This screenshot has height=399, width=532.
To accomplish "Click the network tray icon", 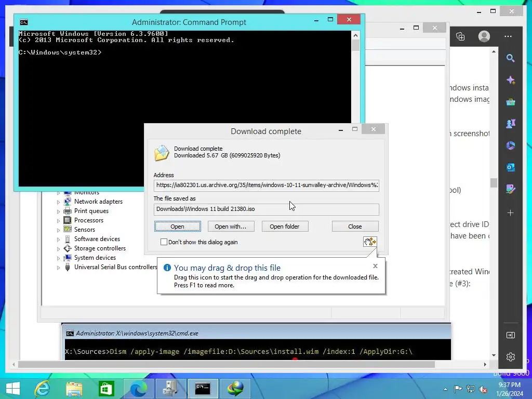I will (x=471, y=389).
